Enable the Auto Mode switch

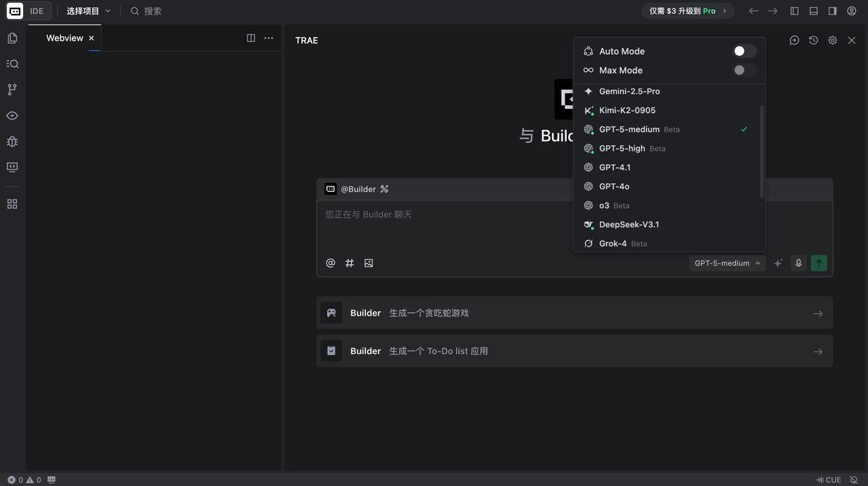[x=744, y=51]
